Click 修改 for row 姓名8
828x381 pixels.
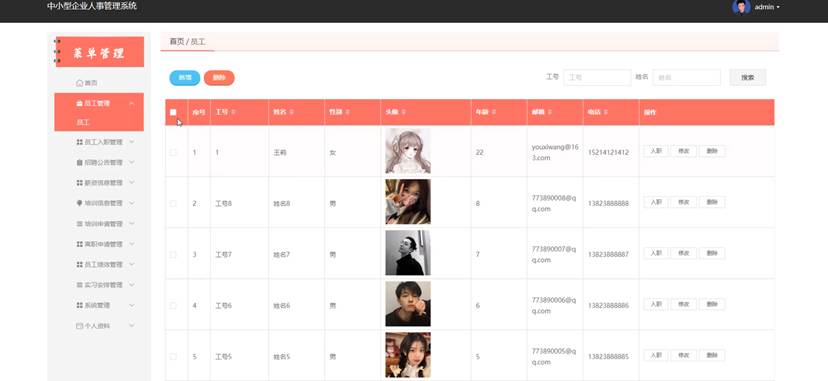tap(684, 202)
